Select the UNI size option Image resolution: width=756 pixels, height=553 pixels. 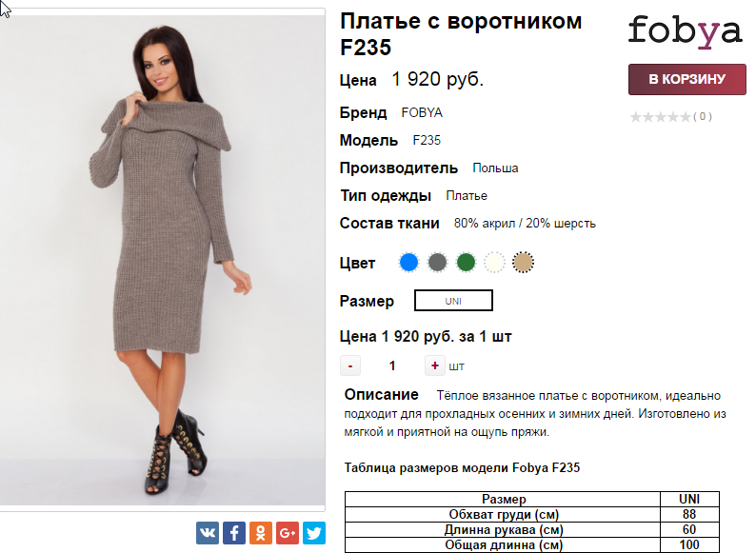pos(453,301)
